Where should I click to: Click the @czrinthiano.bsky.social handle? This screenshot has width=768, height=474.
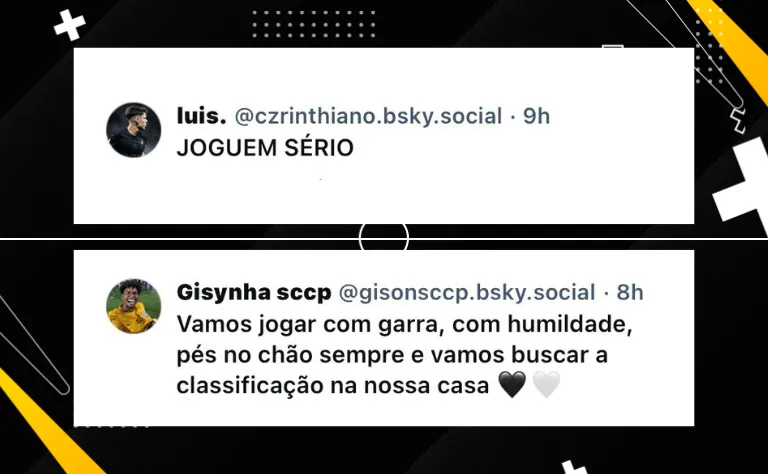[368, 117]
